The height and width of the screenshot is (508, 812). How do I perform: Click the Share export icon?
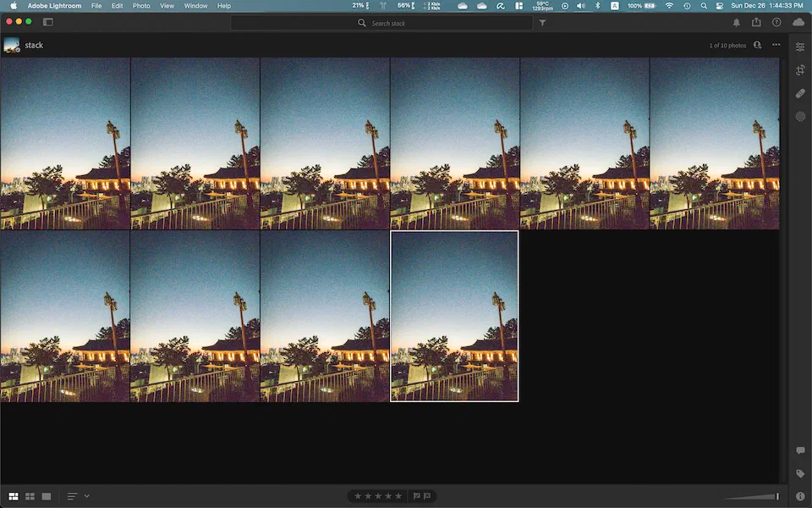tap(756, 23)
